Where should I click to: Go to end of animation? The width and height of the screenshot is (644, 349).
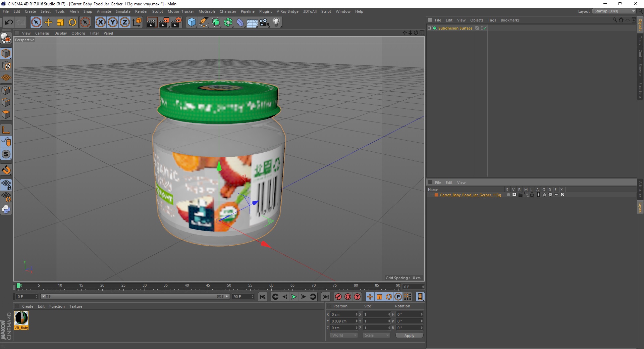(326, 297)
